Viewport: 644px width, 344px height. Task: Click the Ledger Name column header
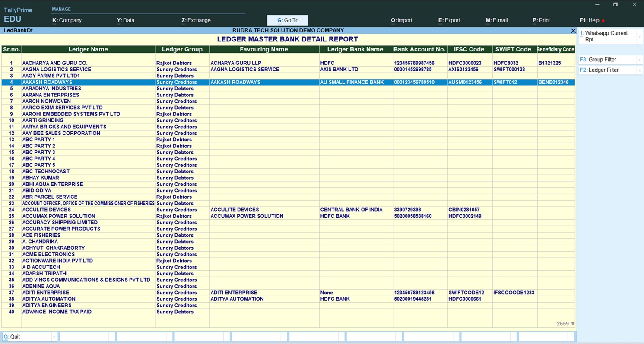pyautogui.click(x=88, y=50)
